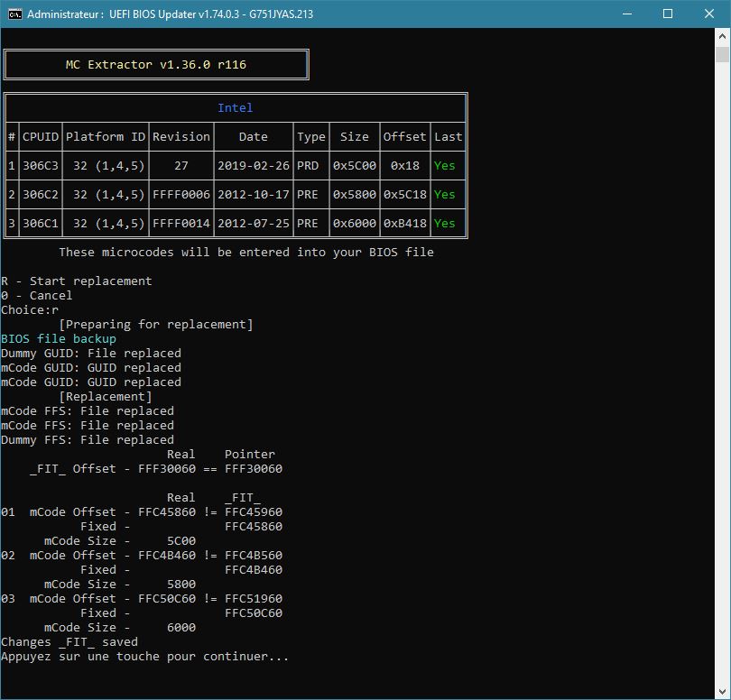Click the fixed value 'FFC4B460'
Viewport: 731px width, 700px height.
click(254, 570)
